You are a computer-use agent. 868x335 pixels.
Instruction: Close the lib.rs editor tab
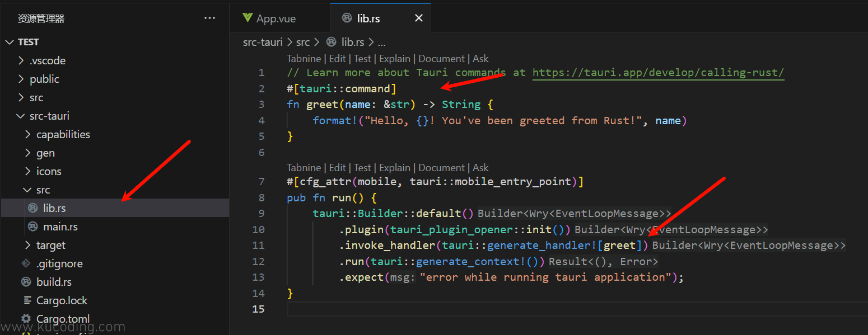pyautogui.click(x=418, y=18)
